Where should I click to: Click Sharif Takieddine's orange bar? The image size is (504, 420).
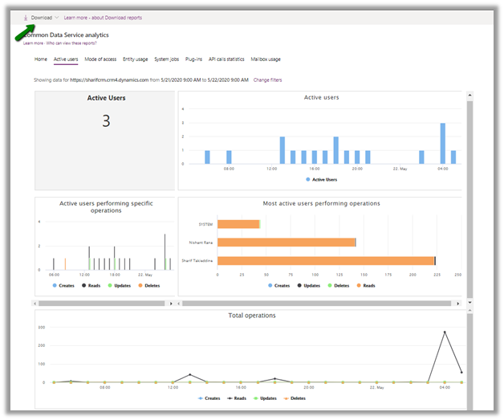click(x=325, y=260)
